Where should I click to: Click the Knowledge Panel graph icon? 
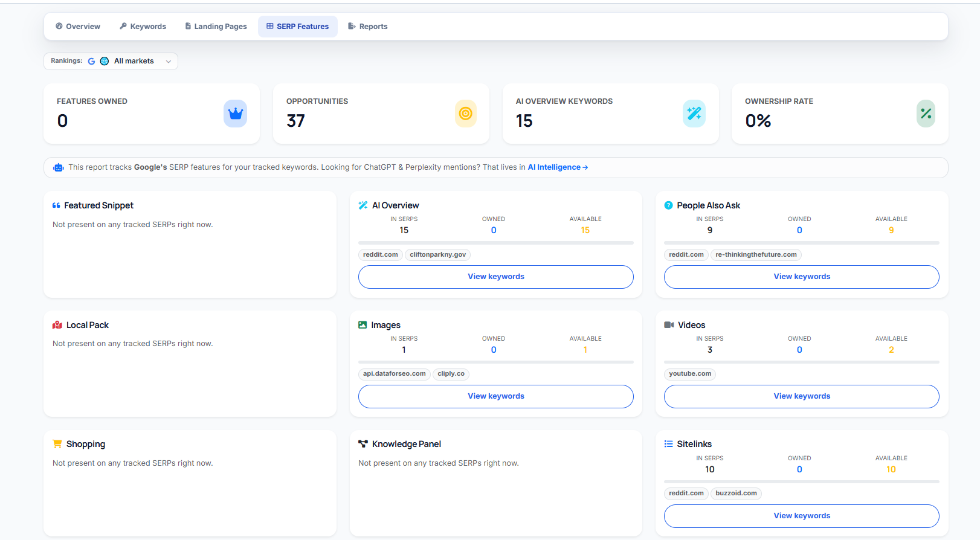coord(363,444)
